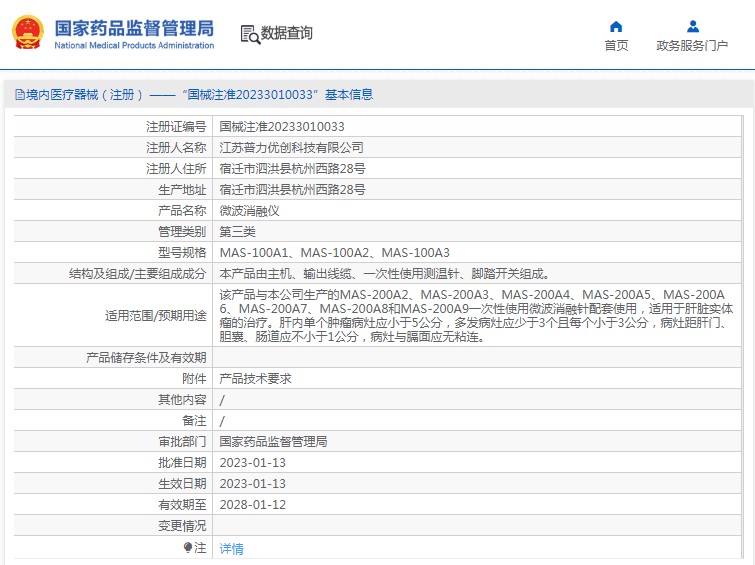Click the 附件 label
Image resolution: width=755 pixels, height=565 pixels.
click(x=194, y=379)
